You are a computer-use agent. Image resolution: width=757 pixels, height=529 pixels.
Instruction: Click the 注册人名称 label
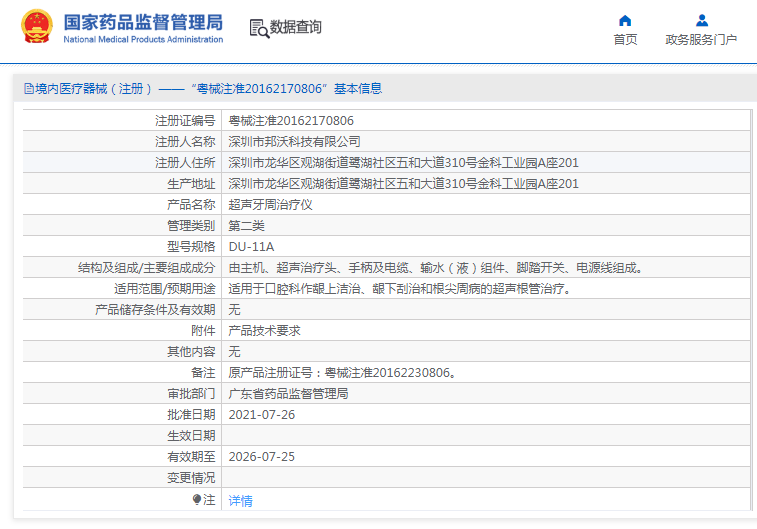point(185,142)
